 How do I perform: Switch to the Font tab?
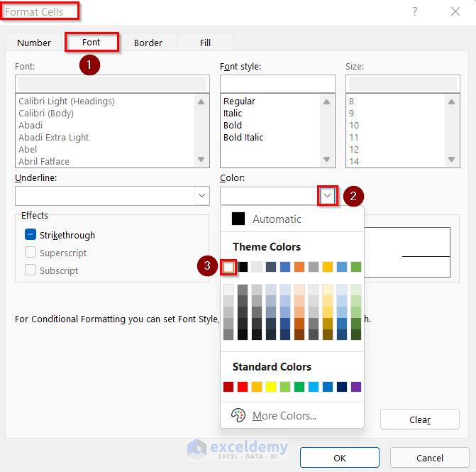91,42
